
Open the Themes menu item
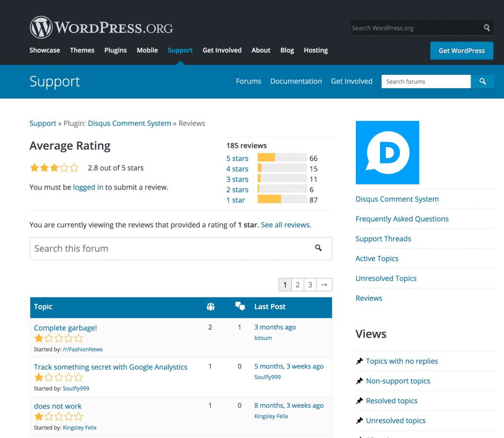click(82, 50)
